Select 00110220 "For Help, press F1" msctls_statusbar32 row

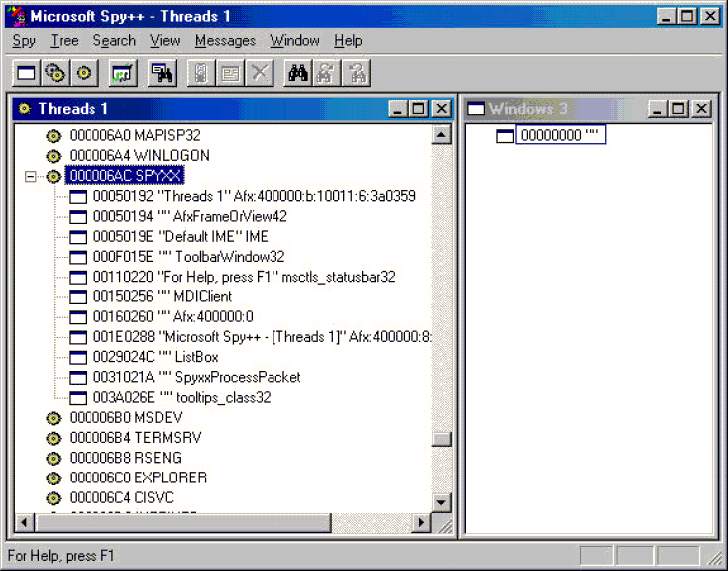244,277
